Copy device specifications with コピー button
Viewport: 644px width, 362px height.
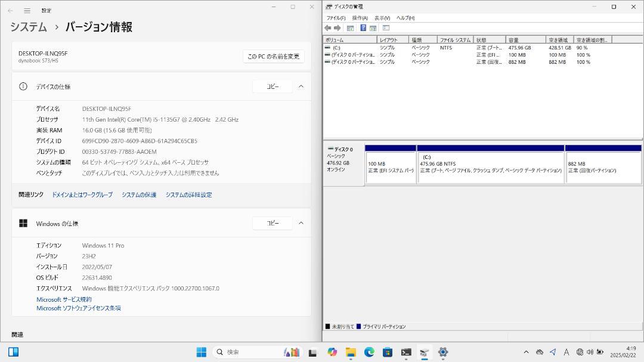click(273, 86)
